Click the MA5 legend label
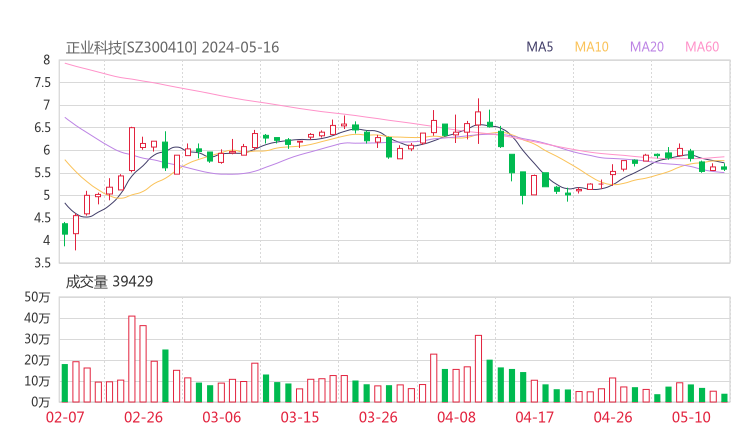The image size is (740, 440). click(x=539, y=47)
